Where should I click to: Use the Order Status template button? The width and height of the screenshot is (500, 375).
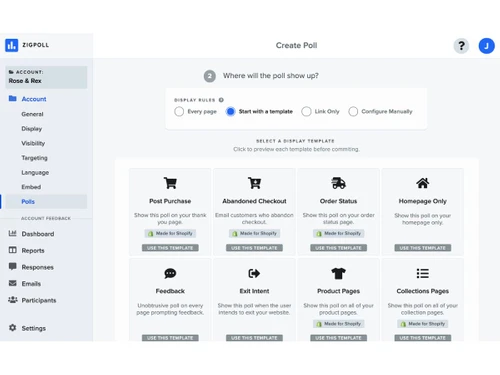pos(338,248)
